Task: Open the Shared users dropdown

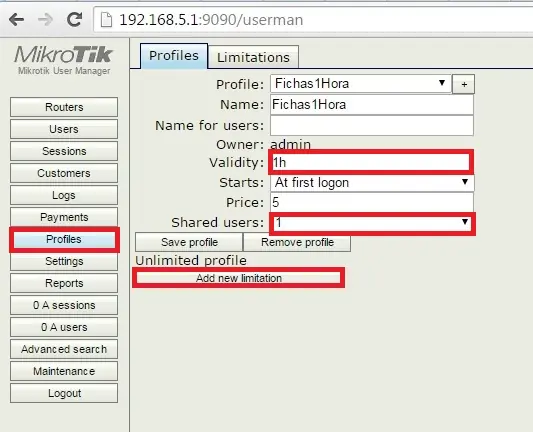Action: (x=372, y=223)
